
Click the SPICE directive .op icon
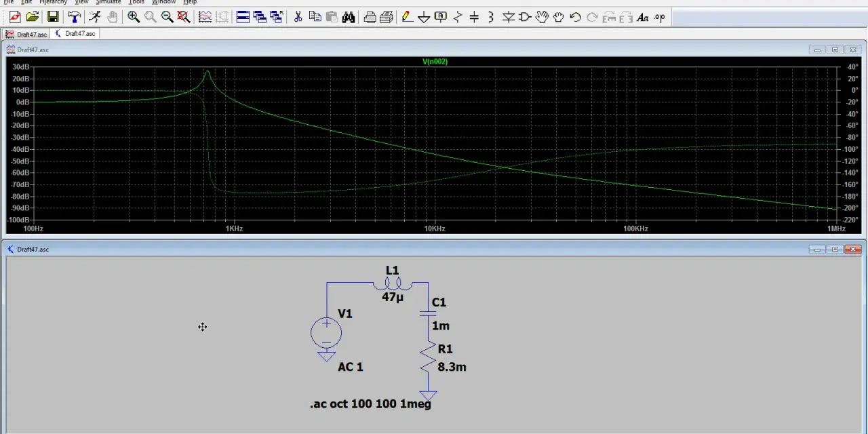point(660,17)
